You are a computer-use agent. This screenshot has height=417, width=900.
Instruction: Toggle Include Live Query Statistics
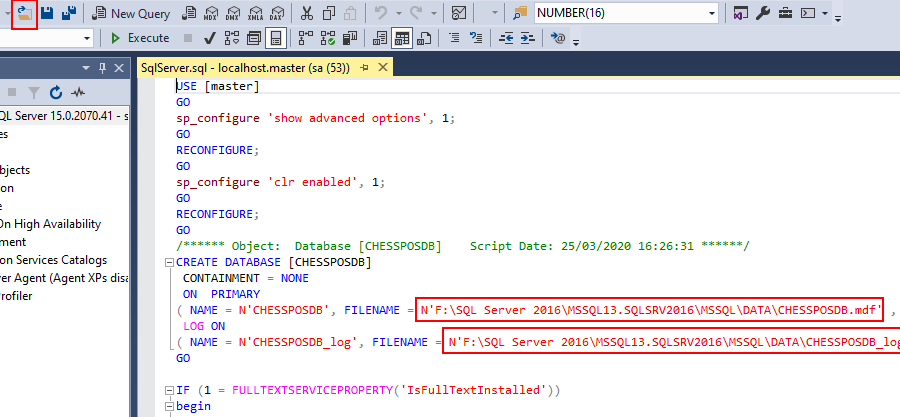click(x=328, y=38)
